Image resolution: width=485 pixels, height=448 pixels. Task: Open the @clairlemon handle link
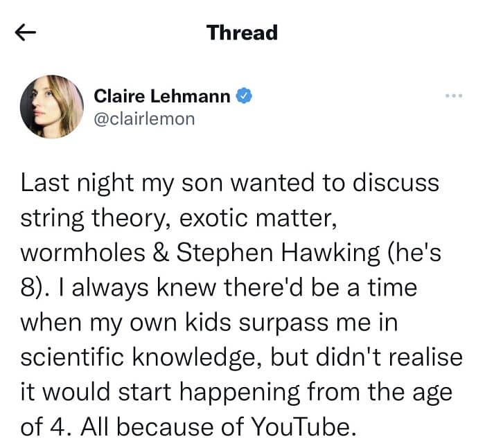point(144,118)
